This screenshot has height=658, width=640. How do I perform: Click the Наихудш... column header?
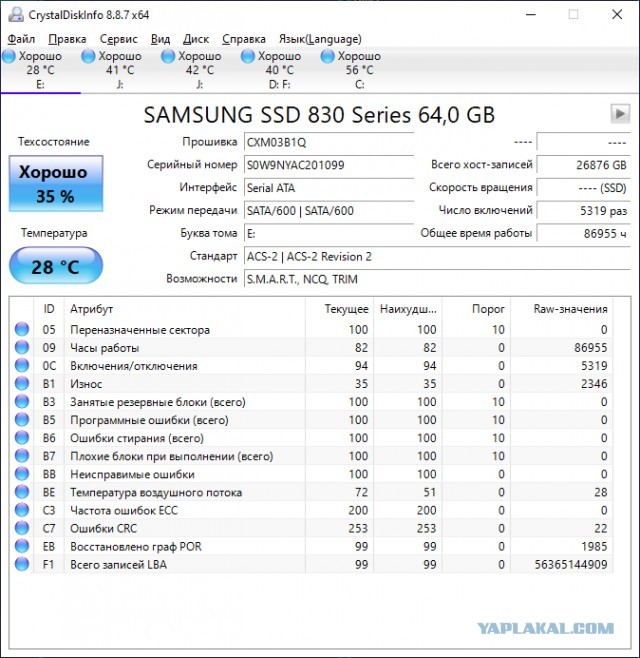[x=408, y=309]
